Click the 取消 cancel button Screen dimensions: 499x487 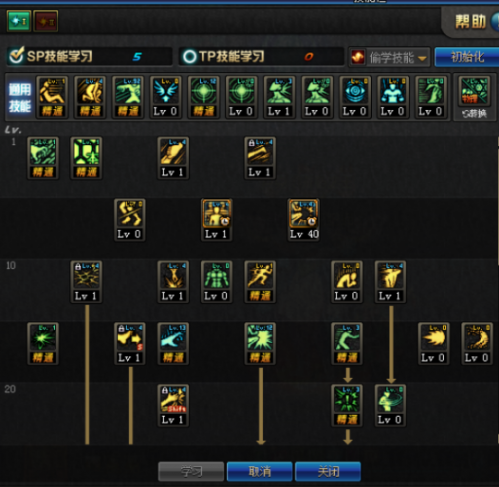coord(260,471)
